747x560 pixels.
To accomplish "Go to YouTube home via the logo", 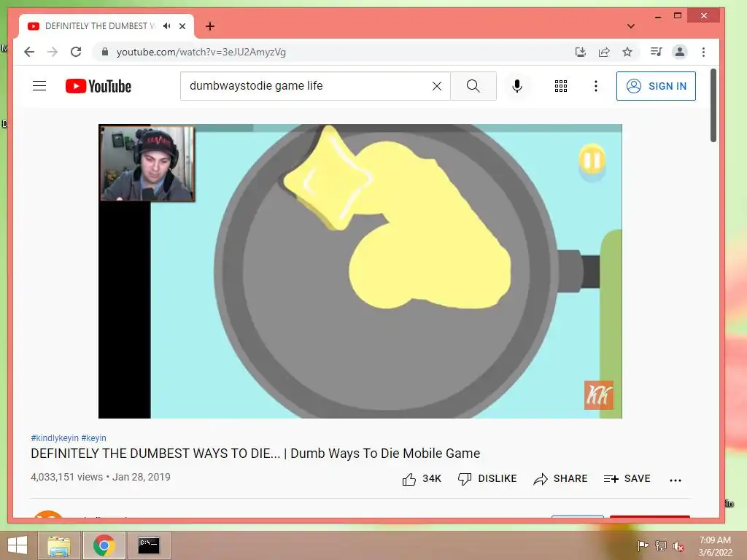I will 98,86.
